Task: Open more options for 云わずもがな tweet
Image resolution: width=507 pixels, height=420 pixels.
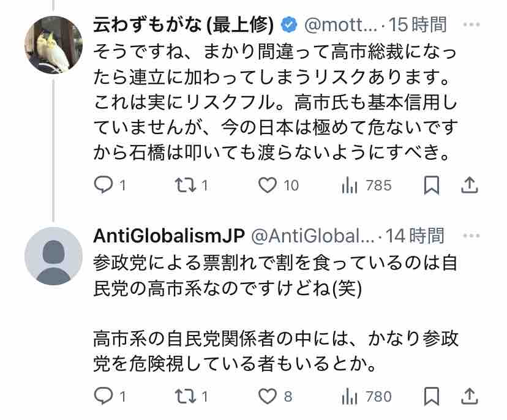Action: point(471,25)
